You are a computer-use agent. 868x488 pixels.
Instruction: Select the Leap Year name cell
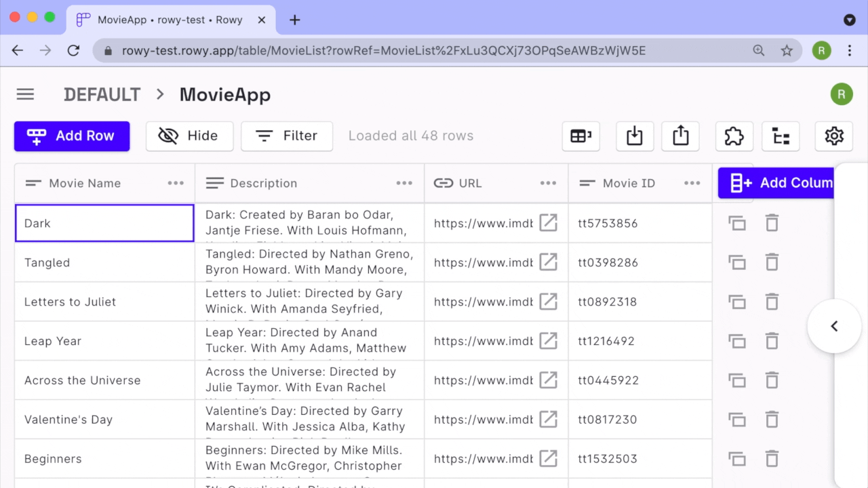pyautogui.click(x=104, y=341)
